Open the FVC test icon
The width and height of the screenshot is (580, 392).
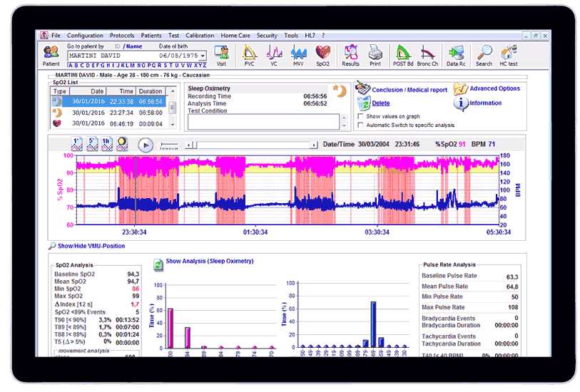(249, 56)
